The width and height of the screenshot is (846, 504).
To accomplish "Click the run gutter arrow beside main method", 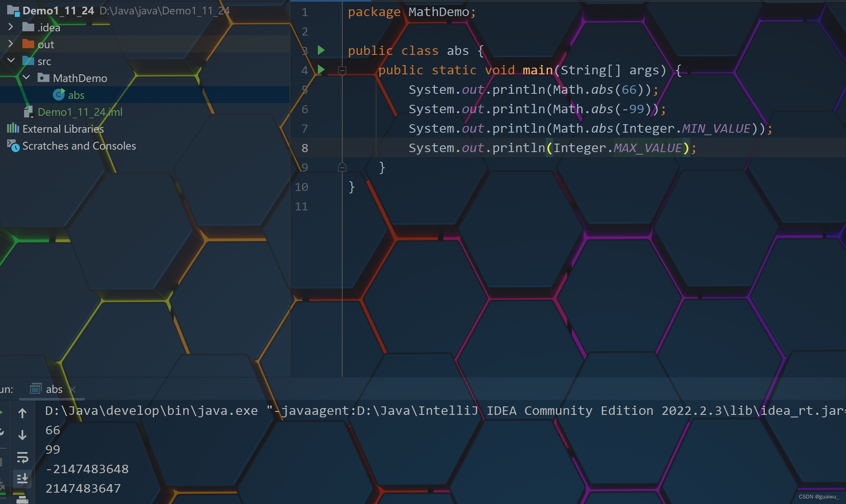I will click(321, 70).
